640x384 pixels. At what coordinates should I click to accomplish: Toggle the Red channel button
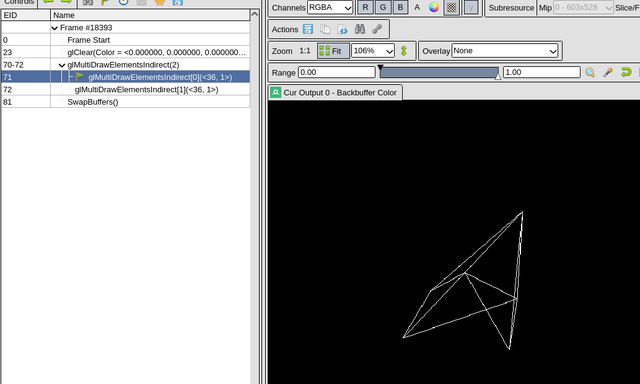tap(365, 7)
